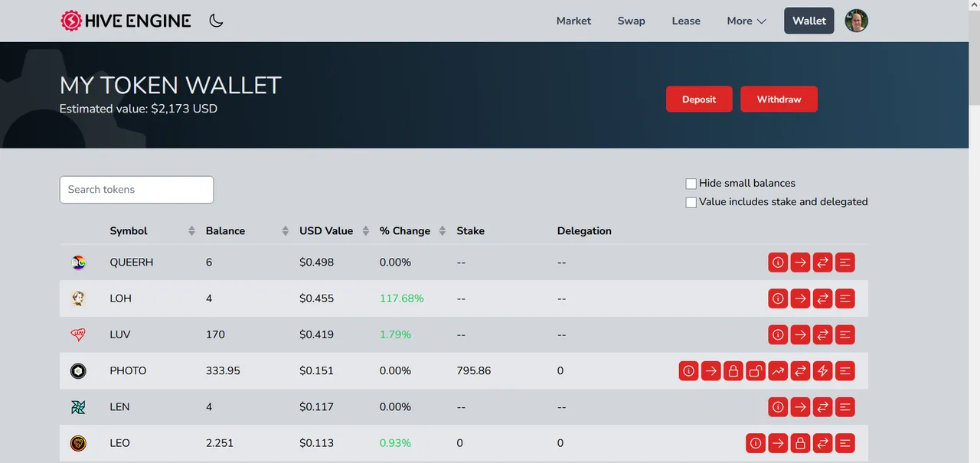Image resolution: width=980 pixels, height=463 pixels.
Task: Sort the table by Symbol column
Action: (192, 231)
